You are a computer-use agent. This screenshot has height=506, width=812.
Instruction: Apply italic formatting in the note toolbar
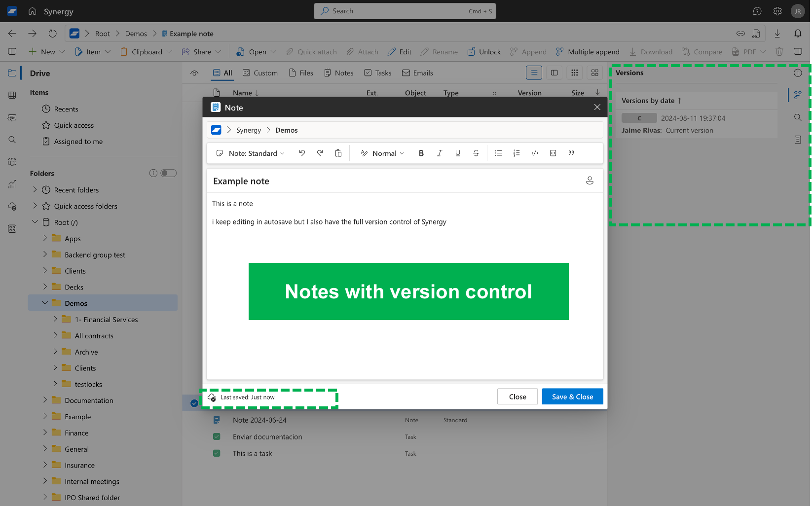(x=440, y=153)
